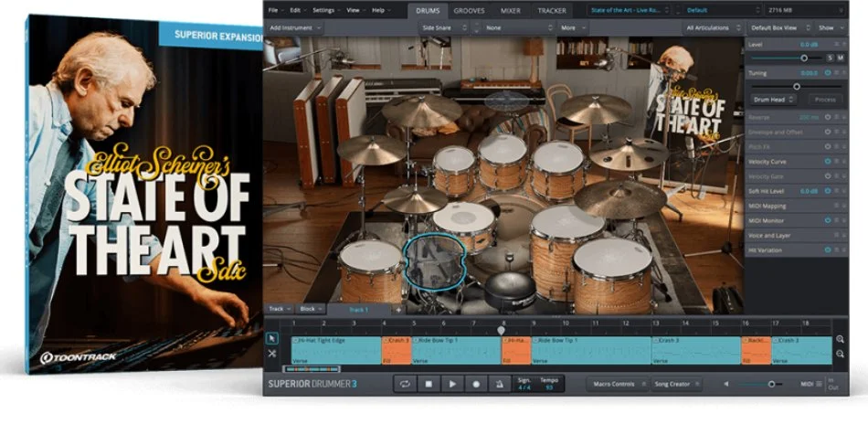Open the Block dropdown menu
This screenshot has width=868, height=424.
pos(311,309)
